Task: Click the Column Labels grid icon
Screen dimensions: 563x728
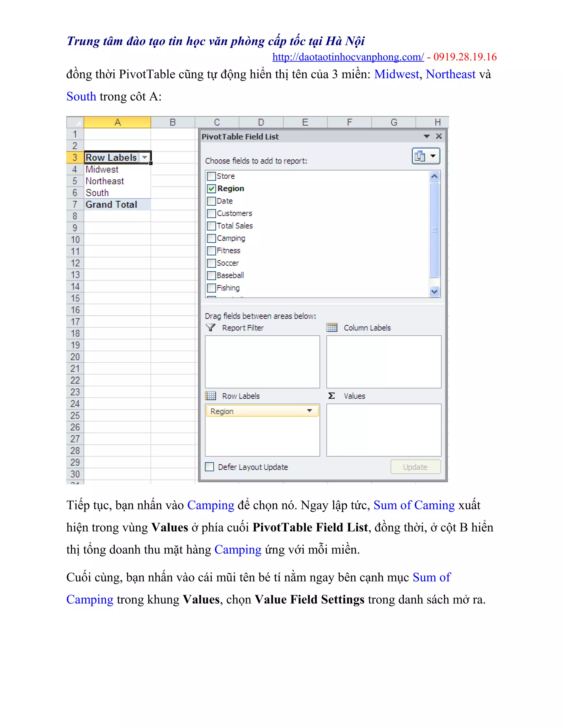Action: coord(332,328)
